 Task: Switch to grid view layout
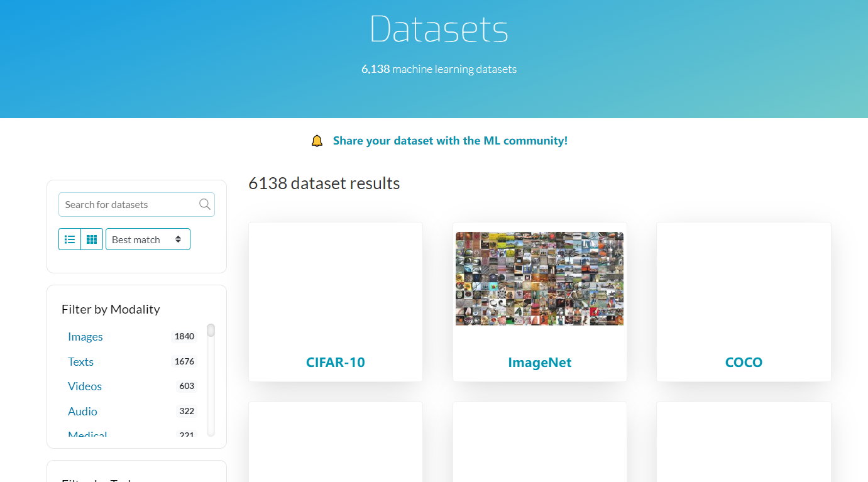click(x=92, y=239)
